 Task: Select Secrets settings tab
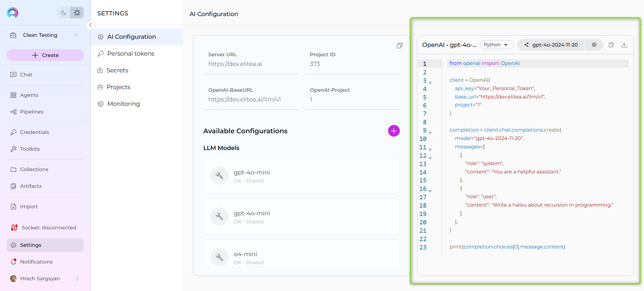point(137,70)
